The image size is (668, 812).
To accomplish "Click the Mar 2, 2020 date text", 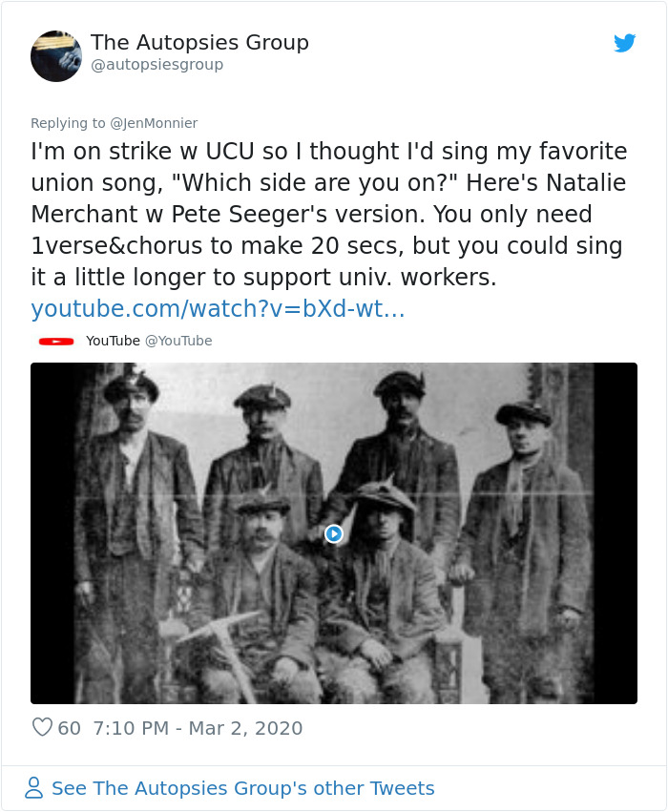I will click(244, 728).
